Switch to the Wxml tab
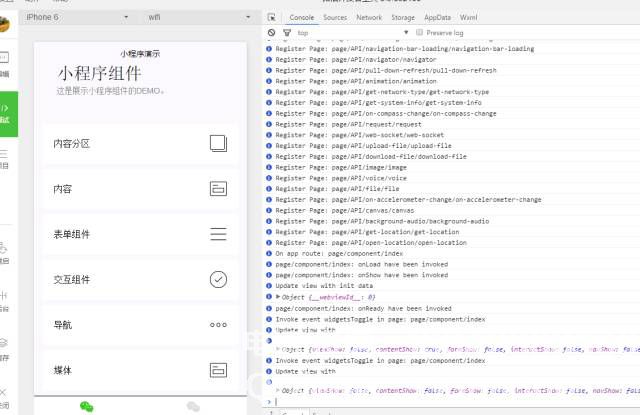This screenshot has width=640, height=415. (468, 18)
